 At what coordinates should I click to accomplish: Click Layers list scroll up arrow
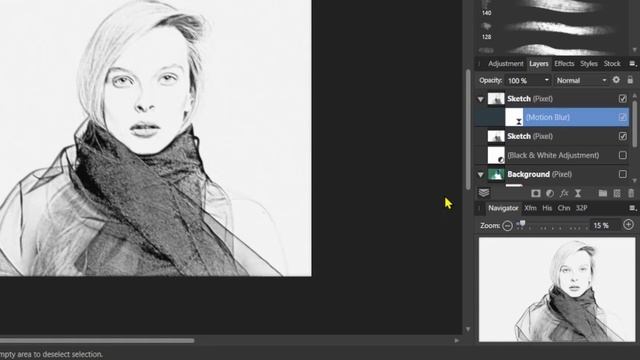[635, 95]
